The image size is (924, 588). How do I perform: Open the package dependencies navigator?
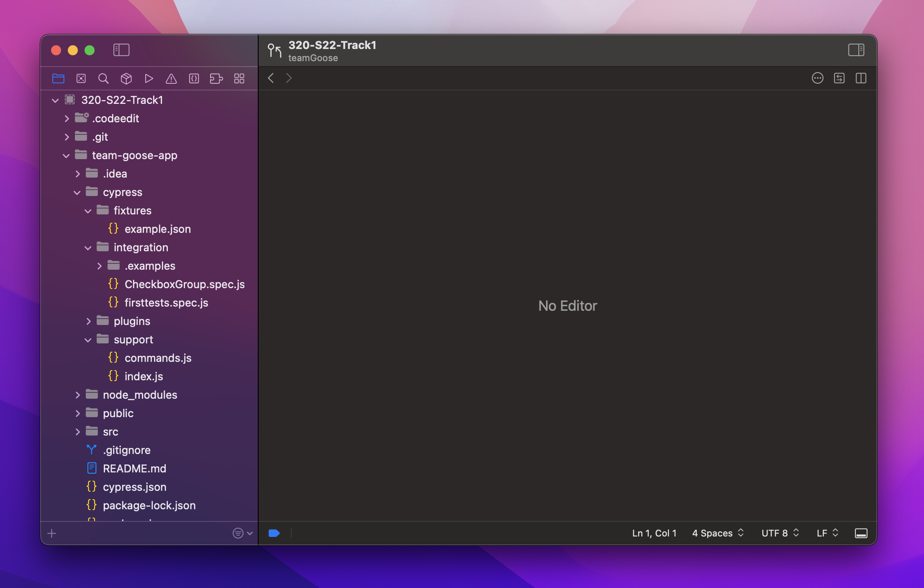[x=126, y=78]
